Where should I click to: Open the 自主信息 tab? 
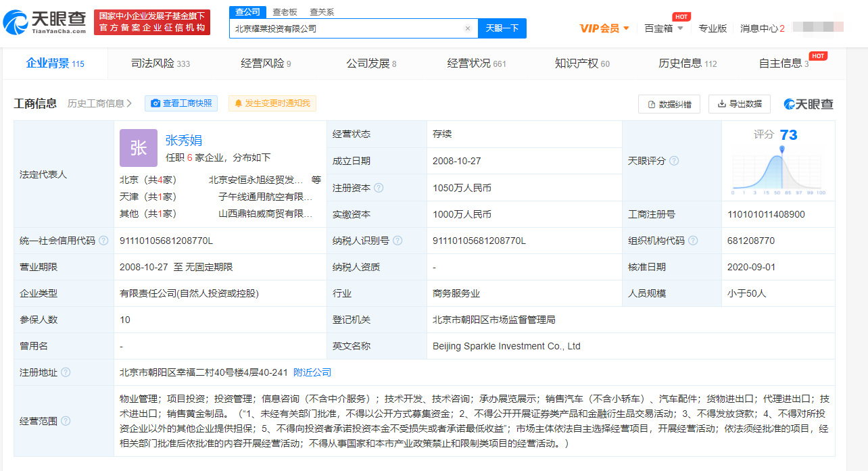coord(783,64)
